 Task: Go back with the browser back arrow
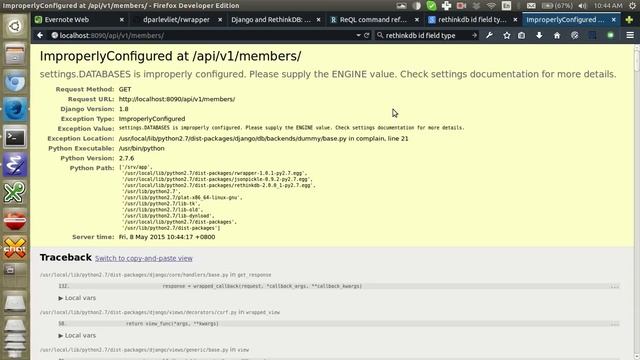[x=40, y=36]
